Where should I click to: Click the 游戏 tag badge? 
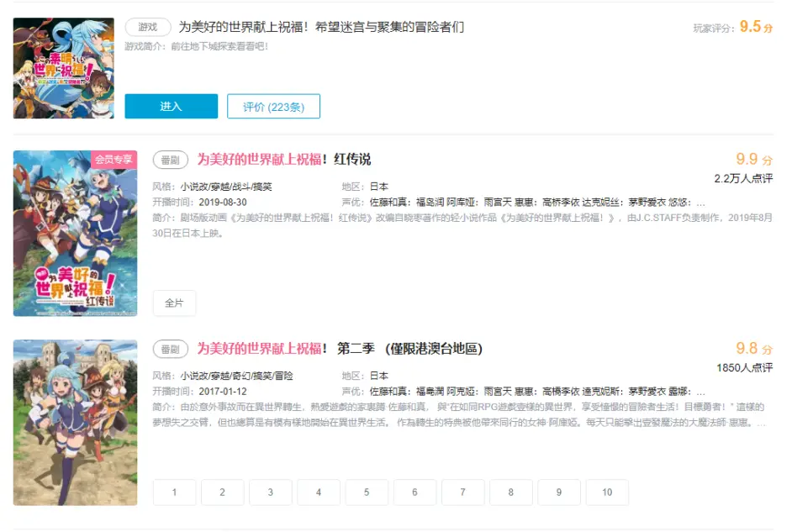pos(148,27)
